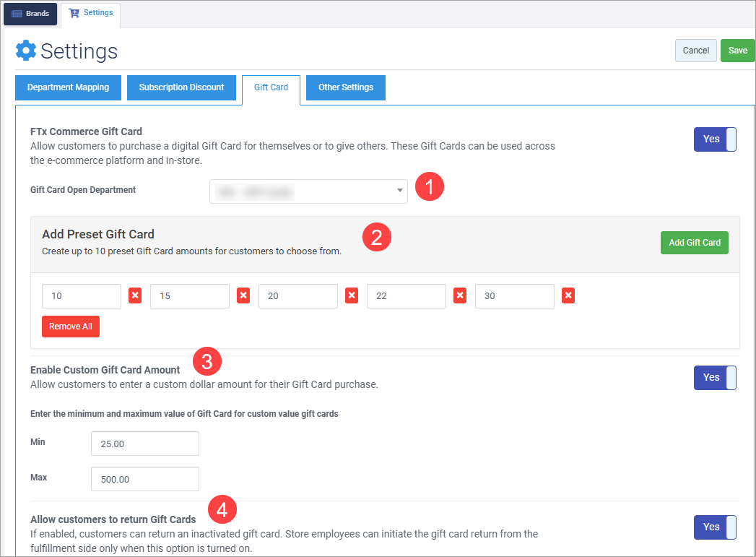Disable Enable Custom Gift Card Amount switch

[714, 378]
